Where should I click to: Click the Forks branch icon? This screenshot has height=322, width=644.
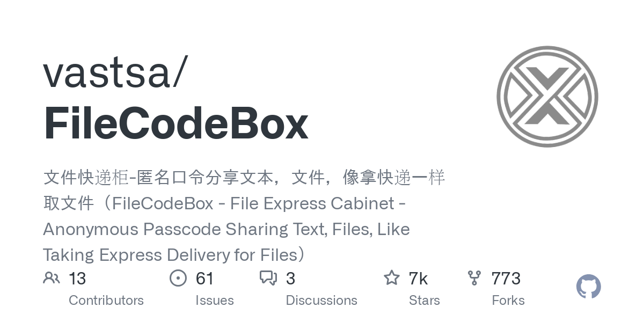474,278
